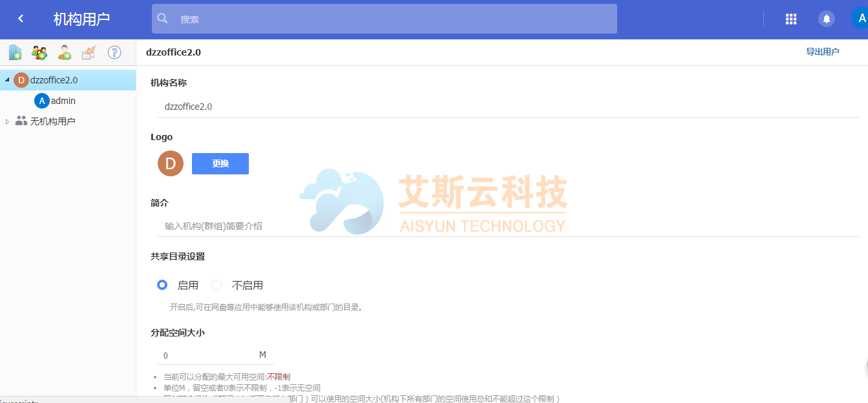Image resolution: width=868 pixels, height=403 pixels.
Task: Select admin user in the tree
Action: pos(63,101)
